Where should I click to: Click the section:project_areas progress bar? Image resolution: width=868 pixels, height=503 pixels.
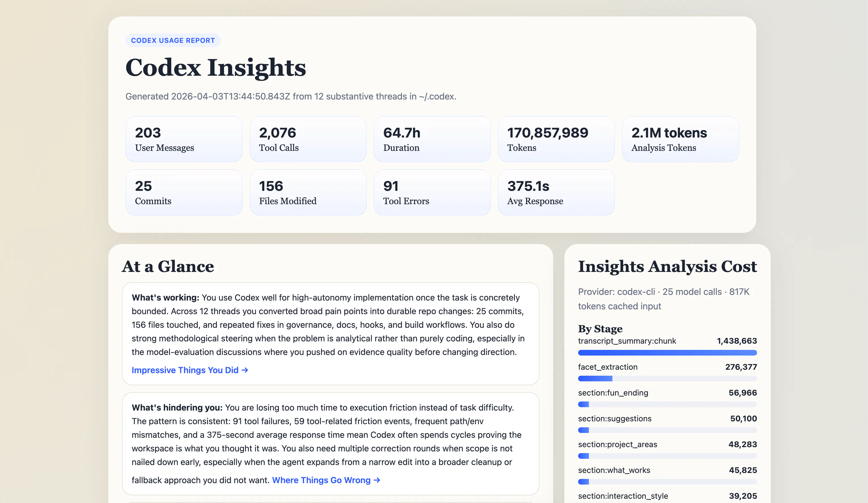pos(667,456)
